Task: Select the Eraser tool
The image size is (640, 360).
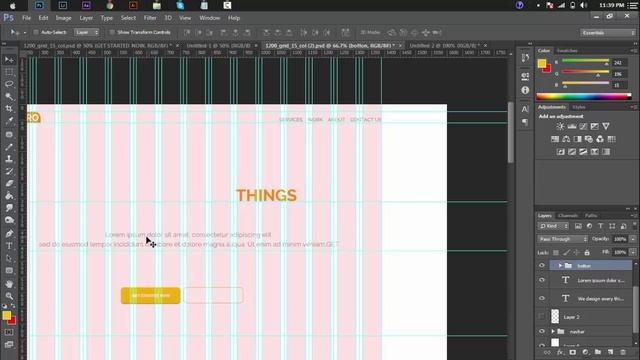Action: (9, 183)
